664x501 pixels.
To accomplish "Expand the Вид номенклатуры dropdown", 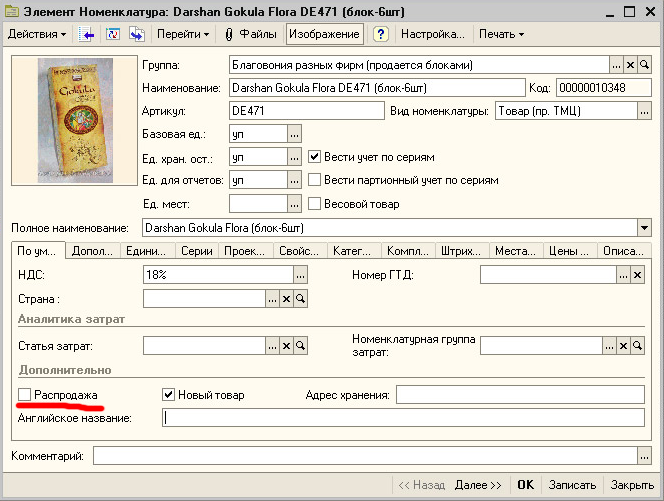I will (644, 111).
